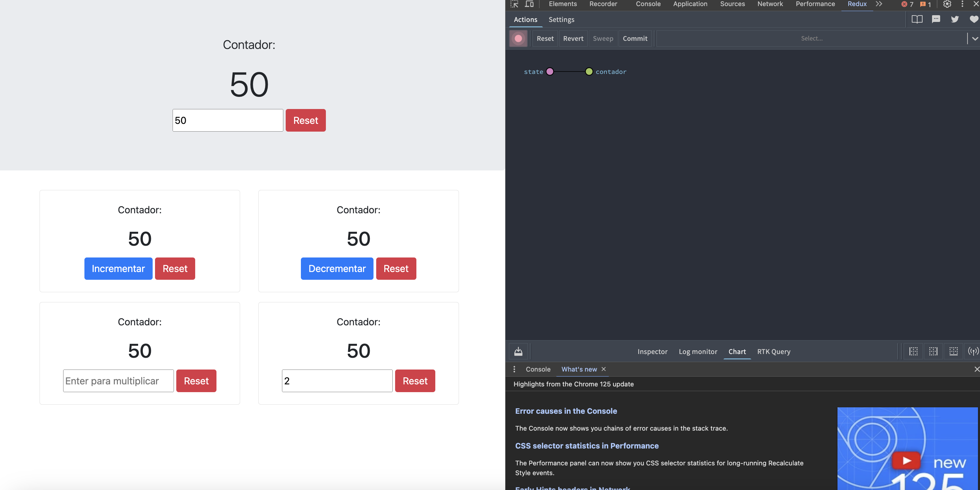980x490 pixels.
Task: Toggle the inspect element picker icon
Action: coord(514,4)
